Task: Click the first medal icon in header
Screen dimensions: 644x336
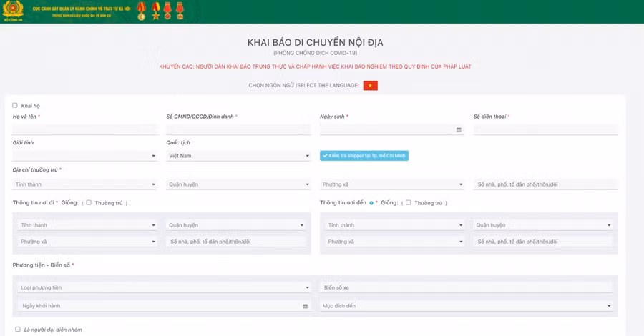Action: (141, 11)
